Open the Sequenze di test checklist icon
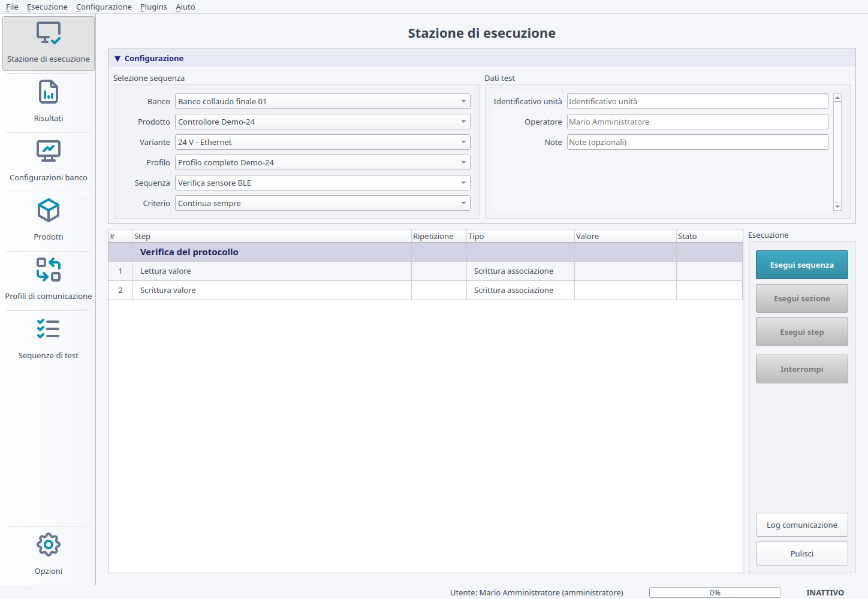The image size is (868, 599). [x=49, y=329]
